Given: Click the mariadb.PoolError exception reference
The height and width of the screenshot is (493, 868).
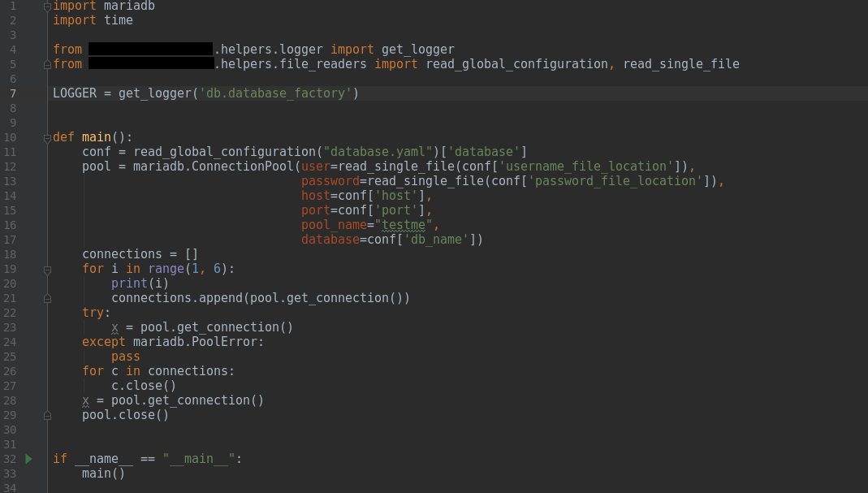Looking at the screenshot, I should click(x=199, y=342).
